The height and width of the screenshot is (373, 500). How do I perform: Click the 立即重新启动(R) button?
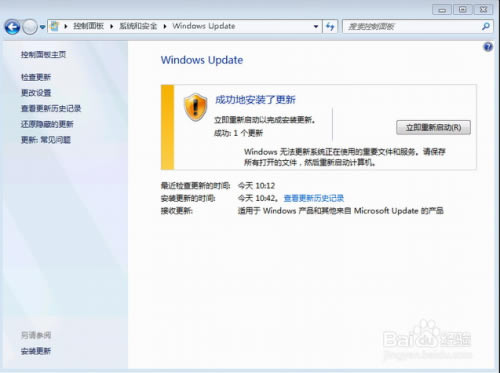(433, 128)
